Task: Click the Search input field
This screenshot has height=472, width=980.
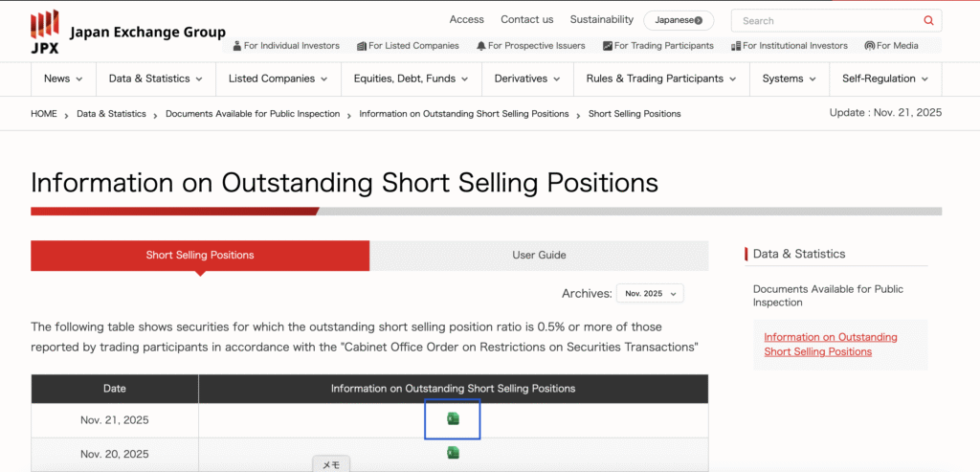Action: point(828,21)
